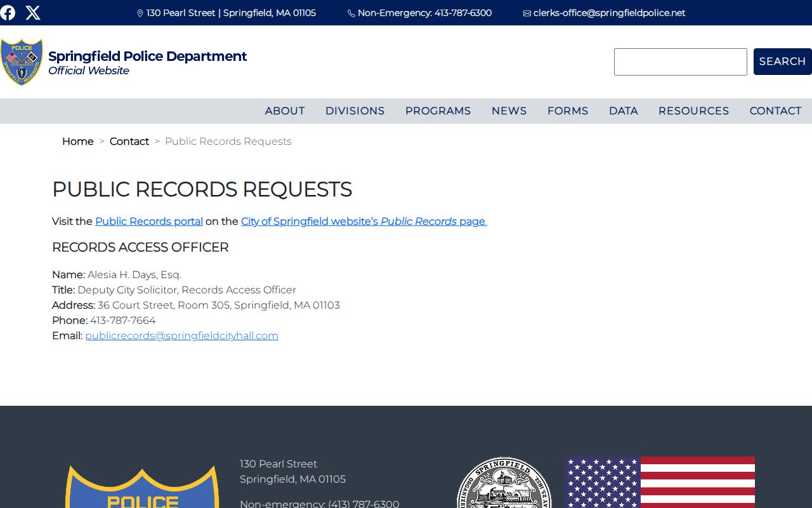Open City of Springfield Public Records page link
Image resolution: width=812 pixels, height=508 pixels.
(x=364, y=222)
